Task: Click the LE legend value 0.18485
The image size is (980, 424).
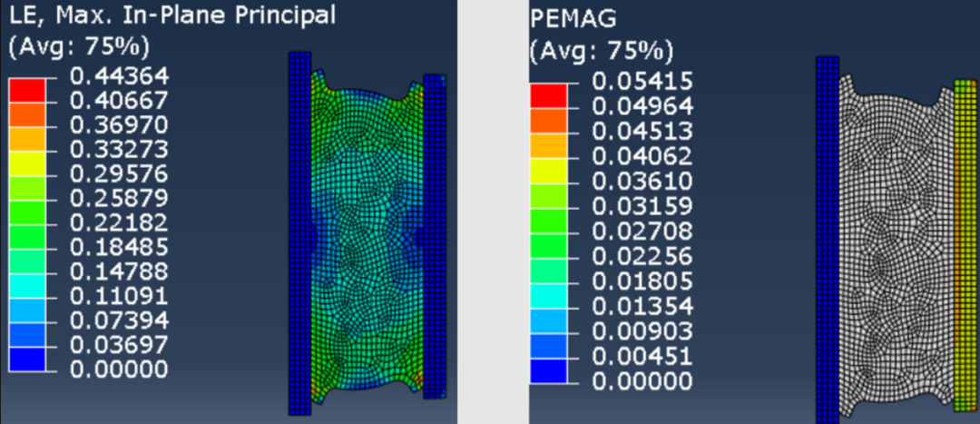Action: pyautogui.click(x=119, y=247)
